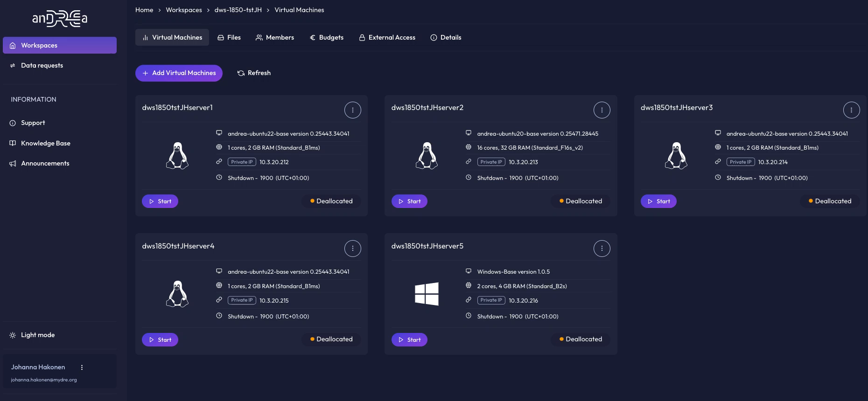The height and width of the screenshot is (401, 868).
Task: Click the Linux penguin icon of server1
Action: tap(177, 155)
